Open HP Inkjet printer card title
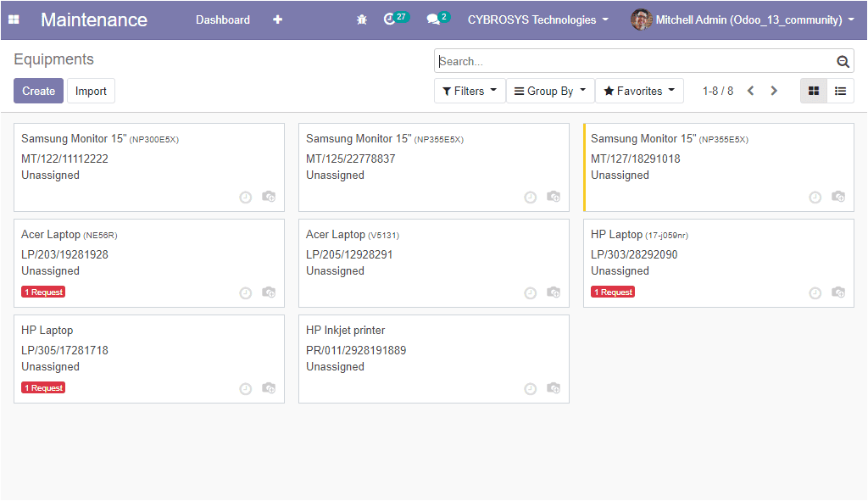 tap(346, 331)
